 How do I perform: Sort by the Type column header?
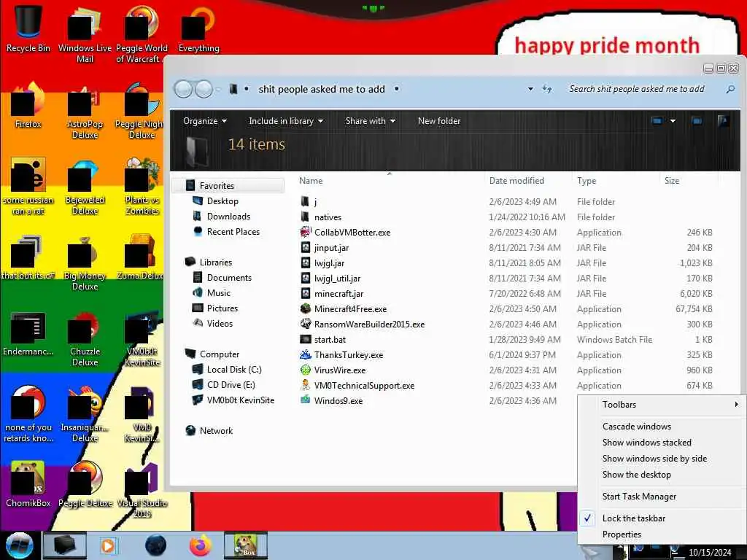(x=616, y=181)
